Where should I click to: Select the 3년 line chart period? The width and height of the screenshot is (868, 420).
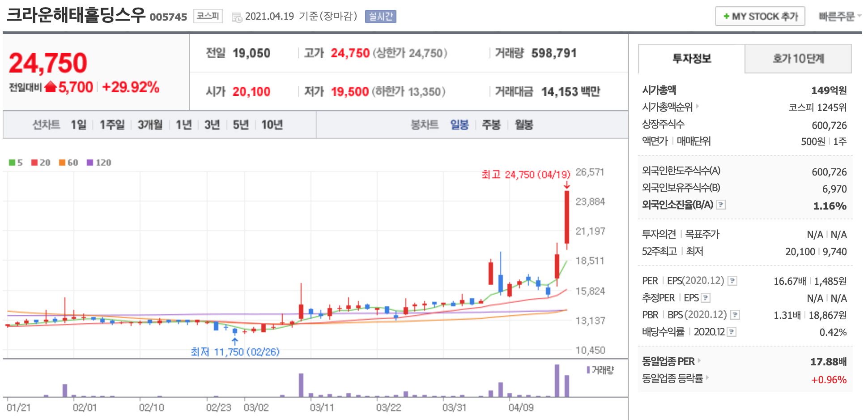click(212, 124)
